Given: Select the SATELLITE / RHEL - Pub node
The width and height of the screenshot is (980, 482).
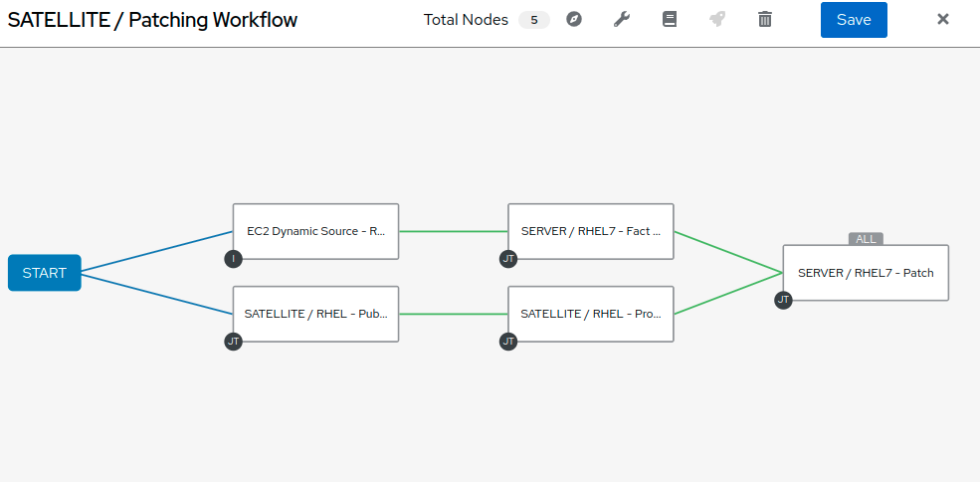Looking at the screenshot, I should (315, 315).
